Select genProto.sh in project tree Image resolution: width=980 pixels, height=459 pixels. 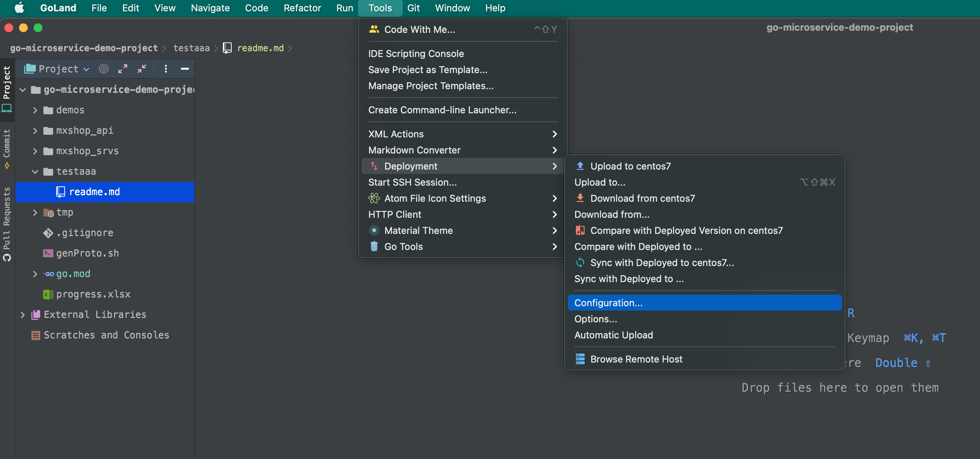pyautogui.click(x=105, y=253)
